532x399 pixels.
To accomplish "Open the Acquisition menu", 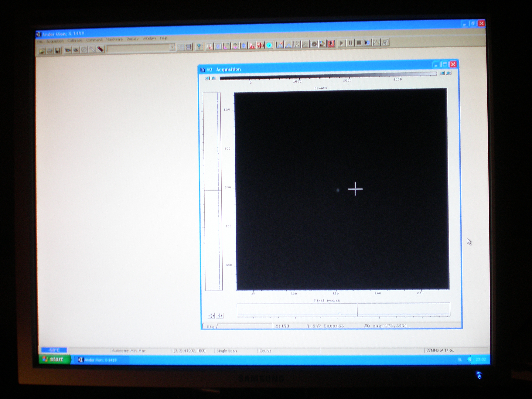I will click(x=55, y=41).
